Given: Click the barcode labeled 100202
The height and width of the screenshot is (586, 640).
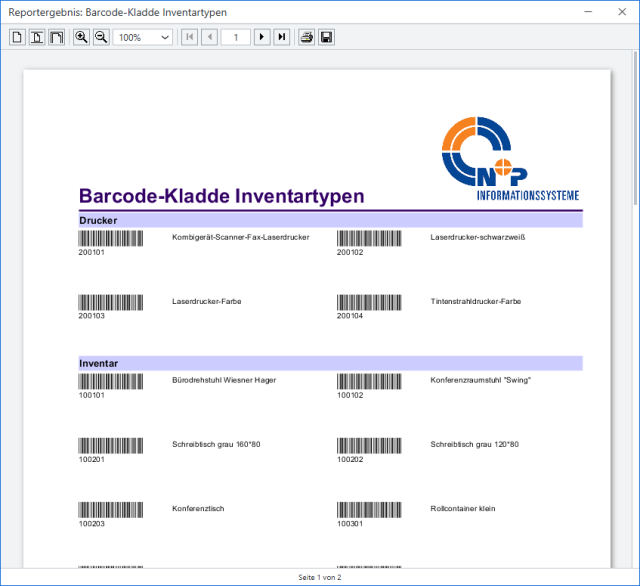Looking at the screenshot, I should pyautogui.click(x=369, y=446).
